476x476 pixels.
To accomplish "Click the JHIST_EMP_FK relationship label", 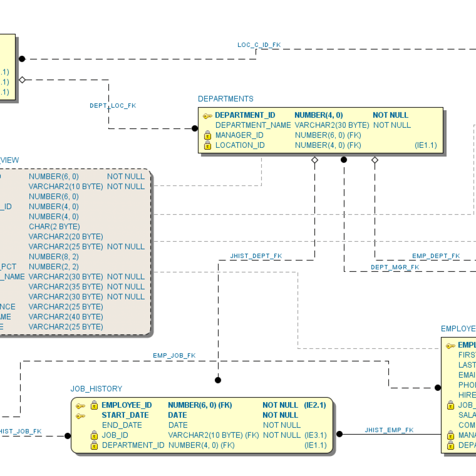I will tap(390, 430).
